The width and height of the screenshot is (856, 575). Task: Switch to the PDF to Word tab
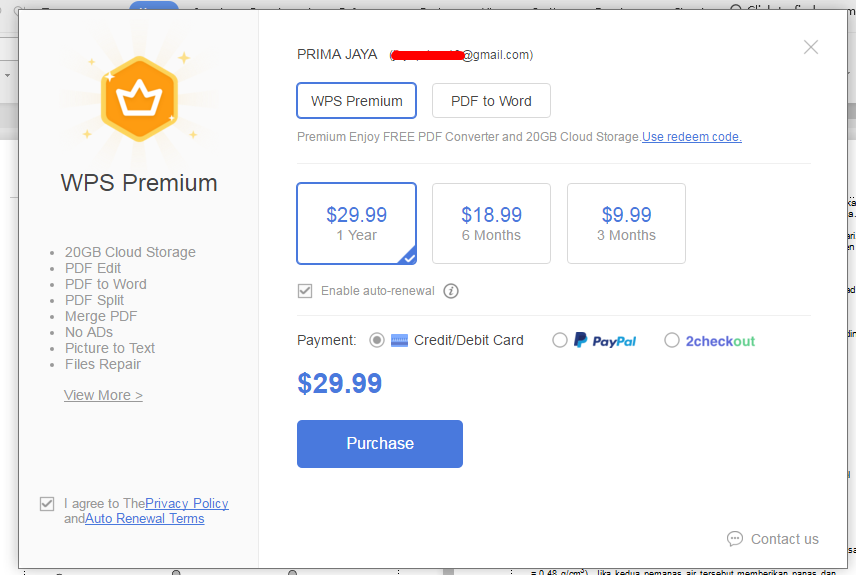(491, 101)
